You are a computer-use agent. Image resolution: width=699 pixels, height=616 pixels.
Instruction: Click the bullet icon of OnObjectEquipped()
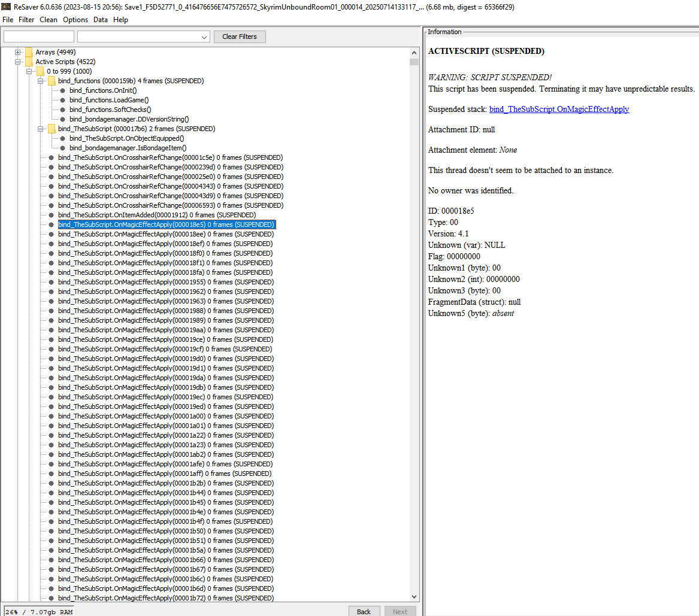pos(62,138)
